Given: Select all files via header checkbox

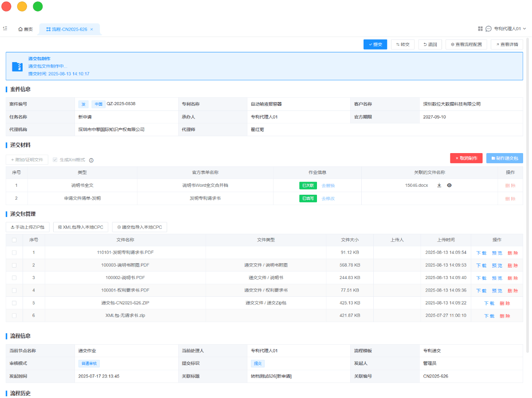Looking at the screenshot, I should tap(14, 240).
